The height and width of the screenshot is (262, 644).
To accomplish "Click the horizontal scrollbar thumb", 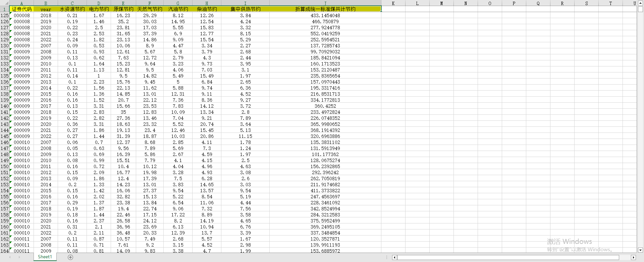I will 508,257.
